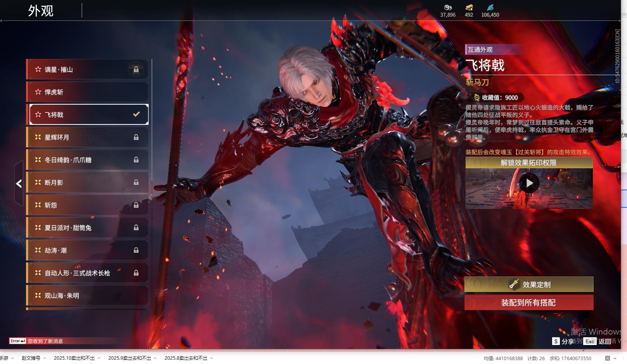Open the 效果定制 customization button

(x=528, y=285)
